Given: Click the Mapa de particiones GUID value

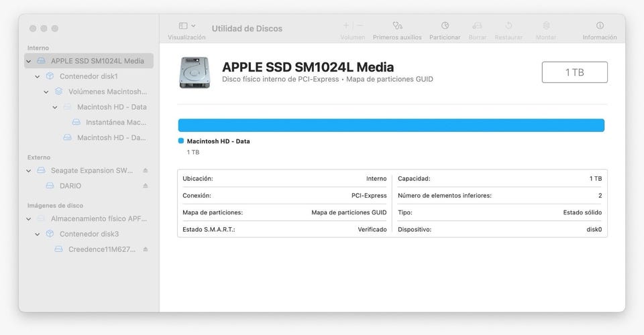Looking at the screenshot, I should point(349,212).
